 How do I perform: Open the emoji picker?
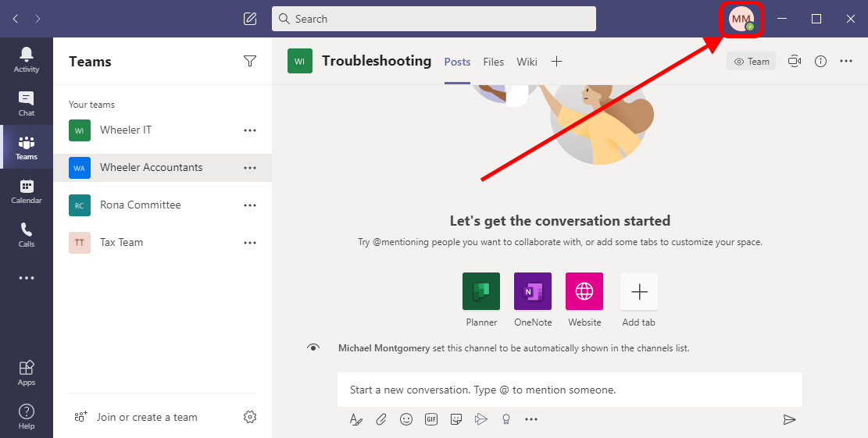[406, 420]
